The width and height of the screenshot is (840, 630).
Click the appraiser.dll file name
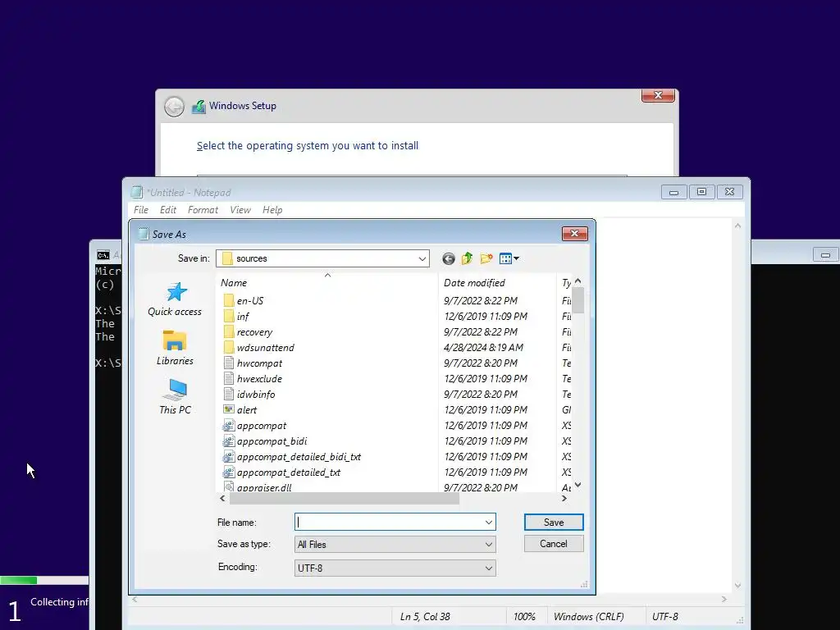coord(264,487)
